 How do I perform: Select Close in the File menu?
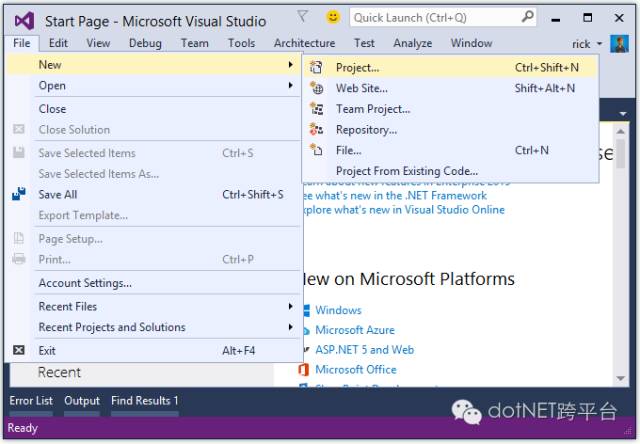[155, 109]
